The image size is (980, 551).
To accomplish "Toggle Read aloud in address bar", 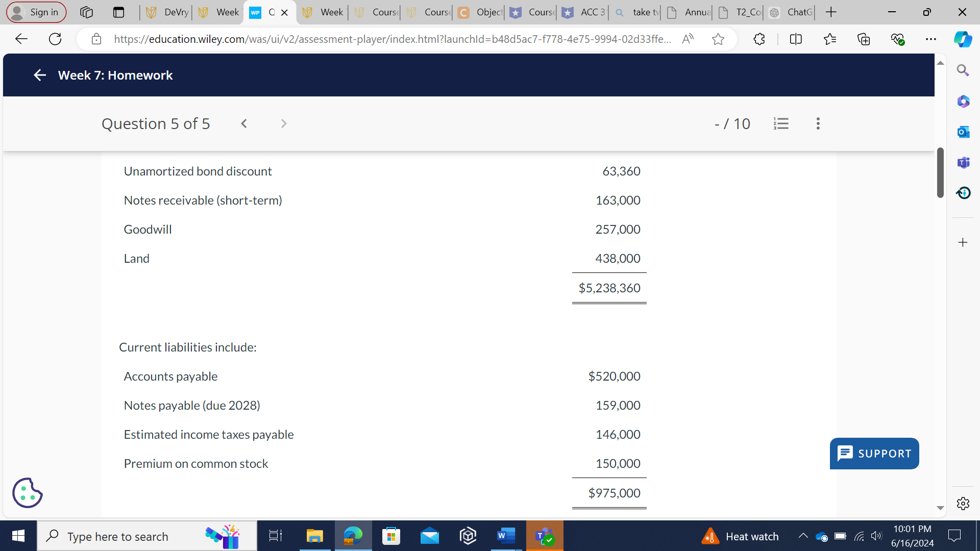I will (688, 39).
